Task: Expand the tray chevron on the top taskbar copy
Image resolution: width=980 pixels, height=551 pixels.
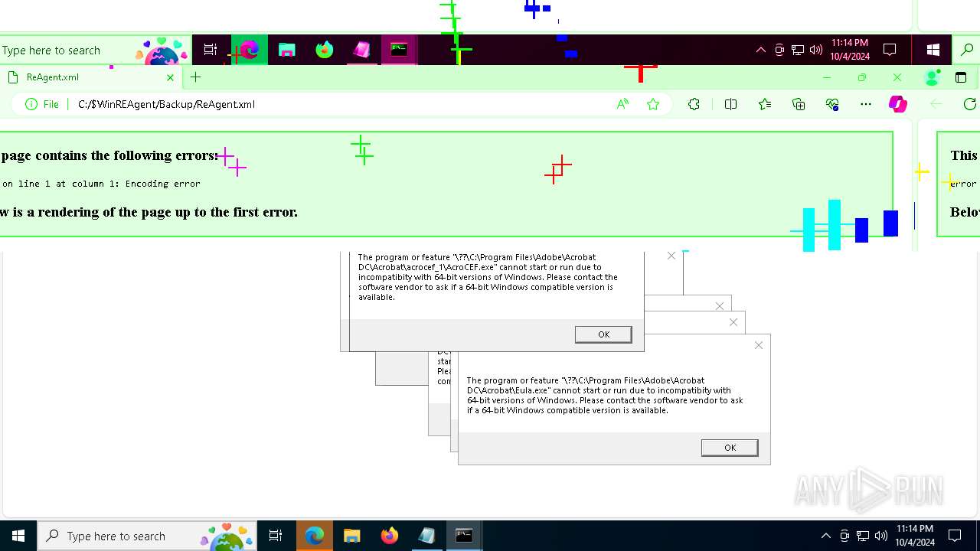Action: 760,50
